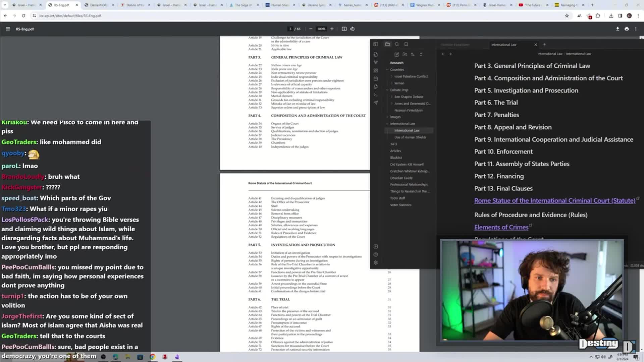Collapse all folders in the file explorer
Image resolution: width=644 pixels, height=362 pixels.
click(x=421, y=54)
